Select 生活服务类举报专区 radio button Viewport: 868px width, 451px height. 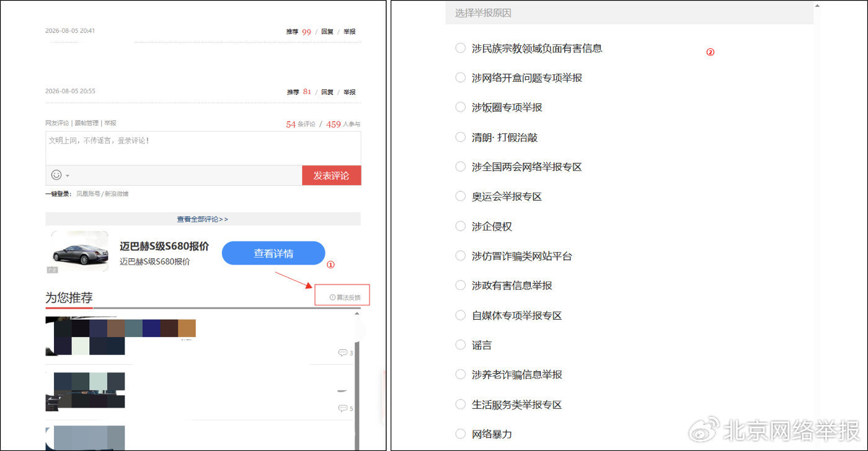coord(460,405)
